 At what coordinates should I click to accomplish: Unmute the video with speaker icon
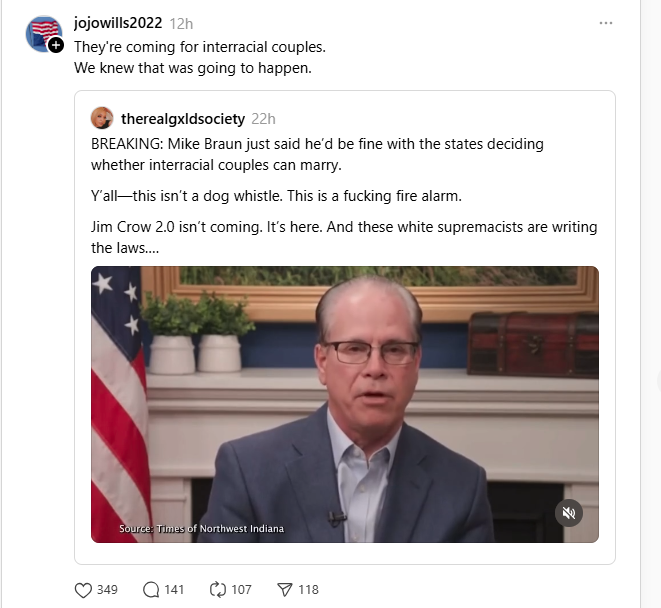tap(568, 513)
